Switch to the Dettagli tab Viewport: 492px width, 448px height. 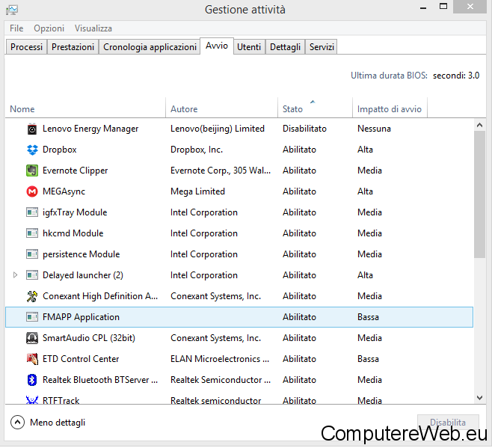click(x=285, y=47)
